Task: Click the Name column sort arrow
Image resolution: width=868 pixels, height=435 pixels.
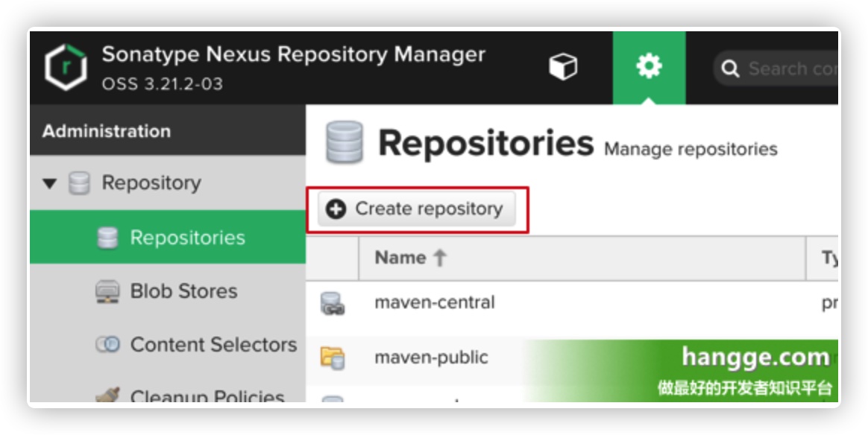Action: [440, 258]
